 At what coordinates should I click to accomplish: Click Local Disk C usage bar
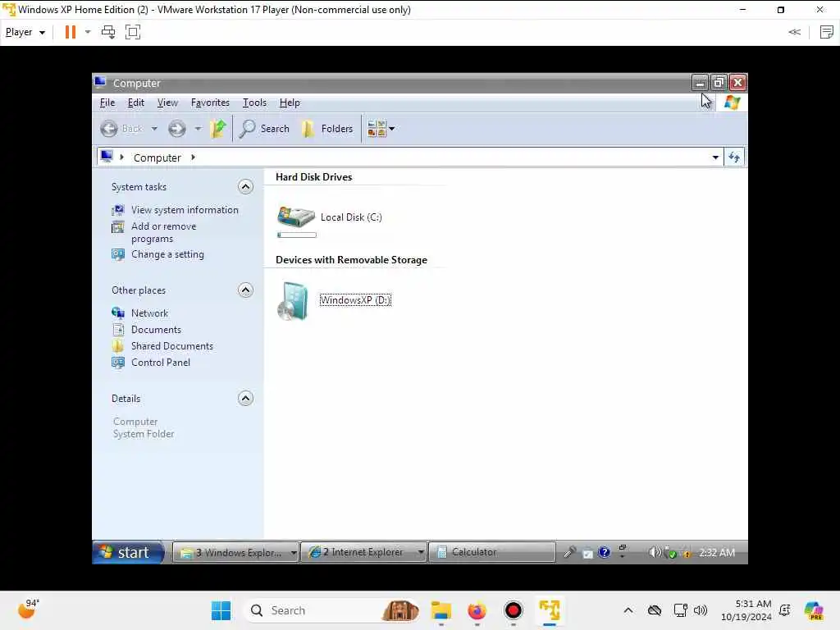pyautogui.click(x=297, y=235)
